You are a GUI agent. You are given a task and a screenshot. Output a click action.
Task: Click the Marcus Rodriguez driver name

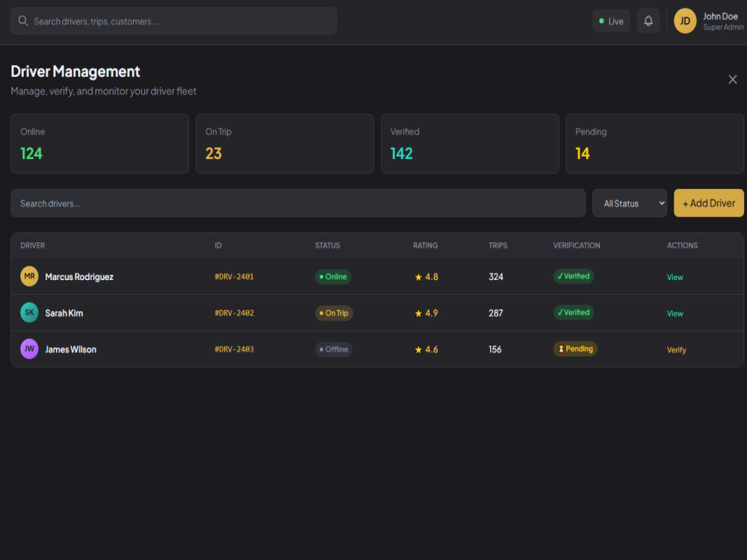coord(79,277)
